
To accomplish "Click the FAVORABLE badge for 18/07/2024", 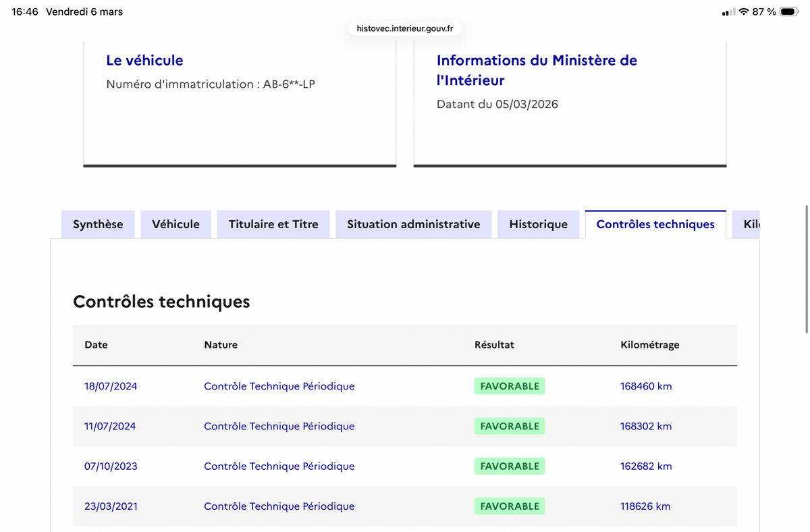I will click(510, 386).
